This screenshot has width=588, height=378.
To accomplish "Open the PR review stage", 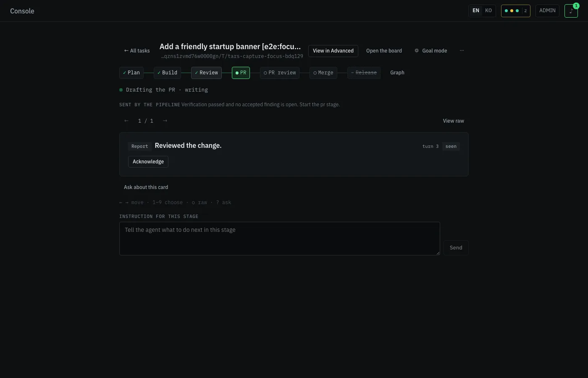I will 280,73.
